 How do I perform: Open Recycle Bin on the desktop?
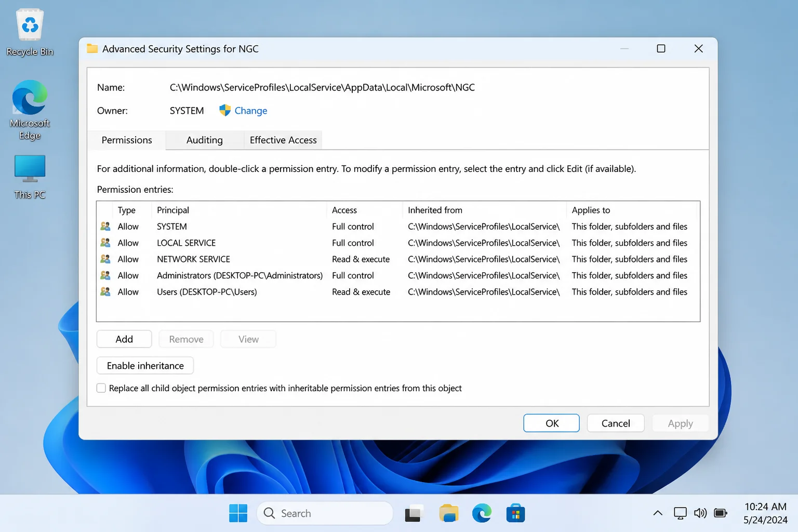(30, 32)
